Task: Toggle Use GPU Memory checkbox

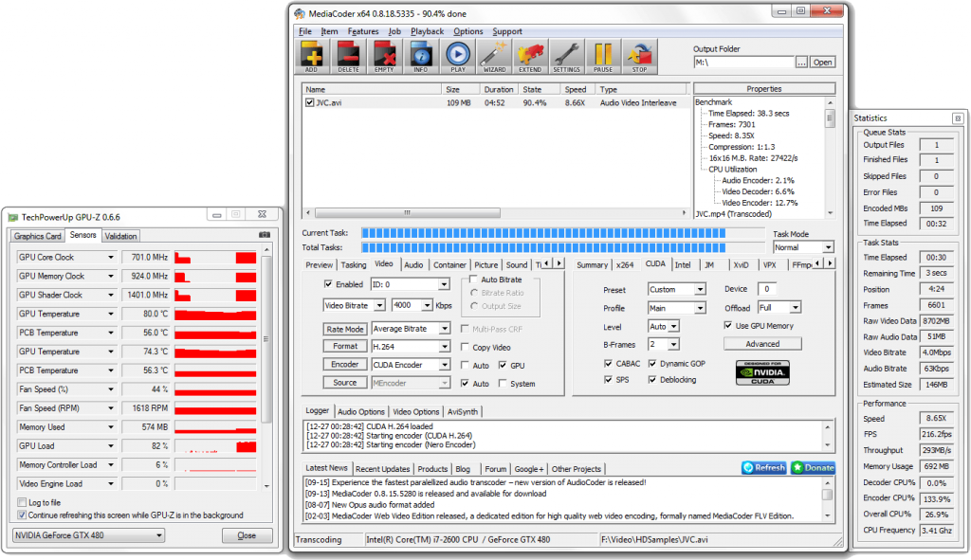Action: (727, 325)
